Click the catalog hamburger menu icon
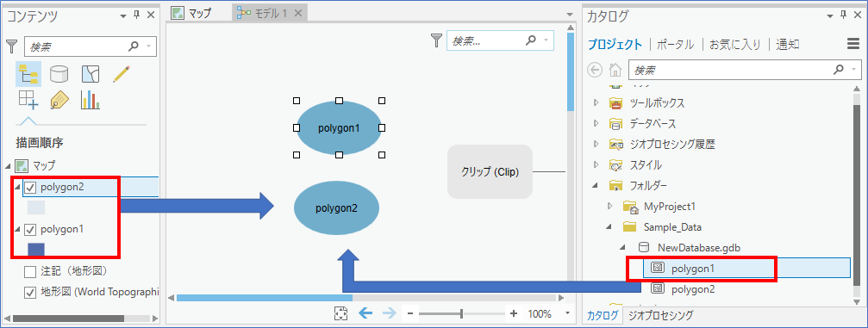The image size is (868, 328). coord(853,44)
